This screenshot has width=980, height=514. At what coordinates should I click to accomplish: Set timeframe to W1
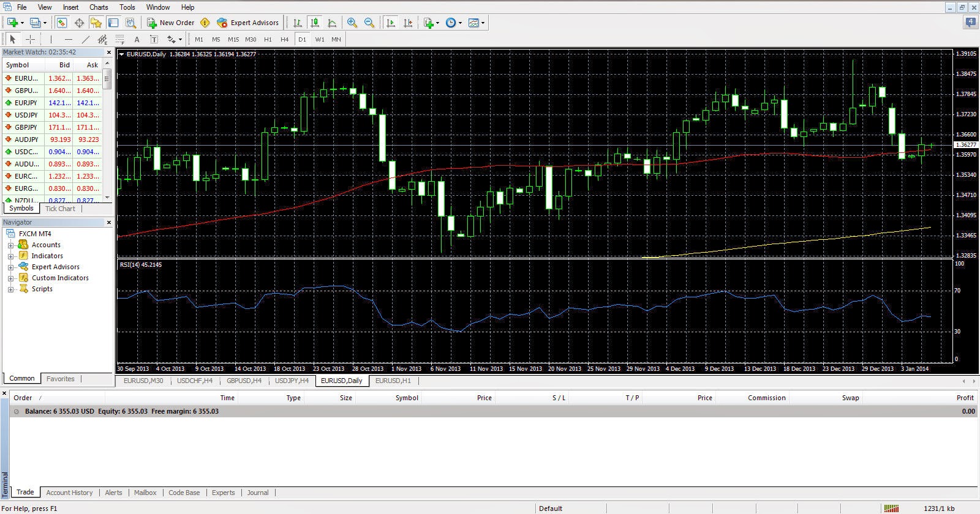[320, 39]
